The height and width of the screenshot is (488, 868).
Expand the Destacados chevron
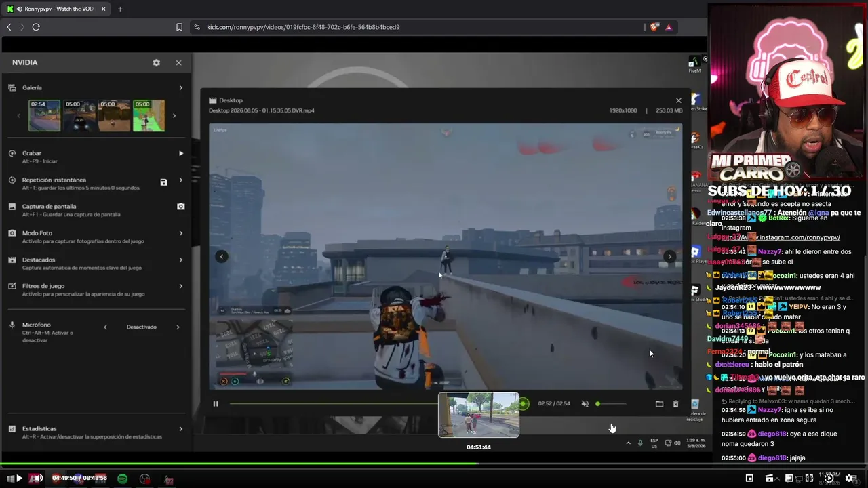tap(180, 260)
